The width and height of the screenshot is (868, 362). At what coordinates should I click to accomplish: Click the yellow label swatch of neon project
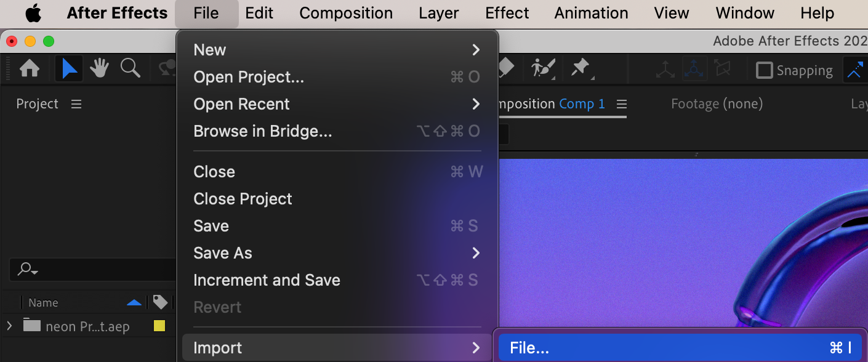pyautogui.click(x=159, y=326)
